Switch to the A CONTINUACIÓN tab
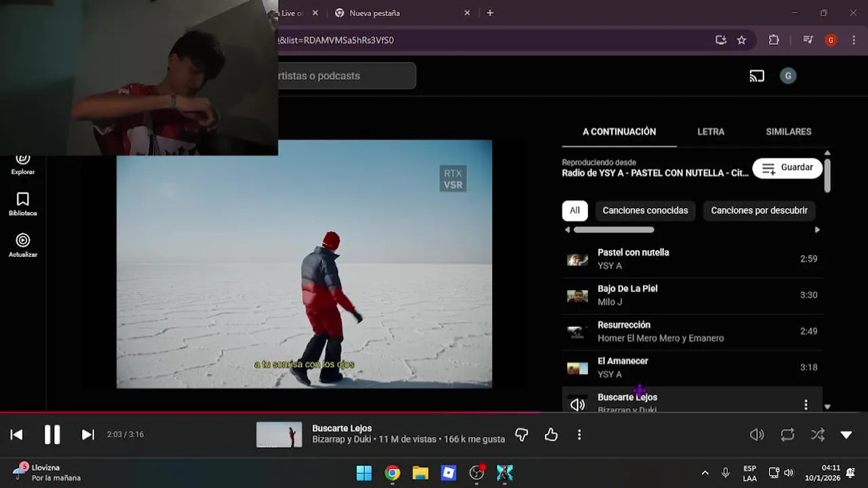 [x=619, y=131]
